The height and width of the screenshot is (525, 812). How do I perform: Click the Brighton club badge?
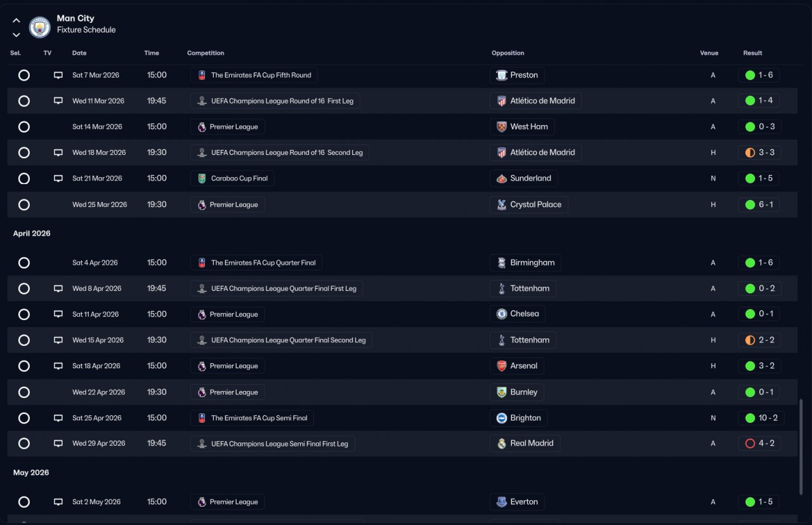coord(502,418)
